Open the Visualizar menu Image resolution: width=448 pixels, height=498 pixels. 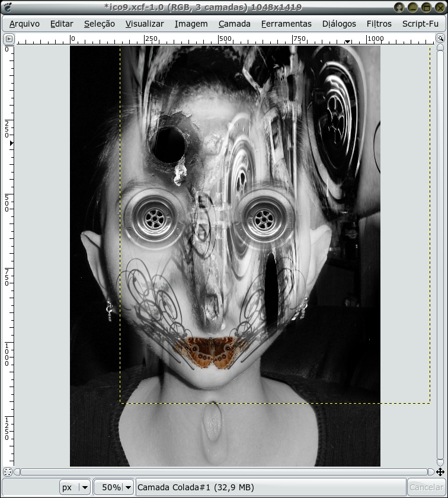145,24
